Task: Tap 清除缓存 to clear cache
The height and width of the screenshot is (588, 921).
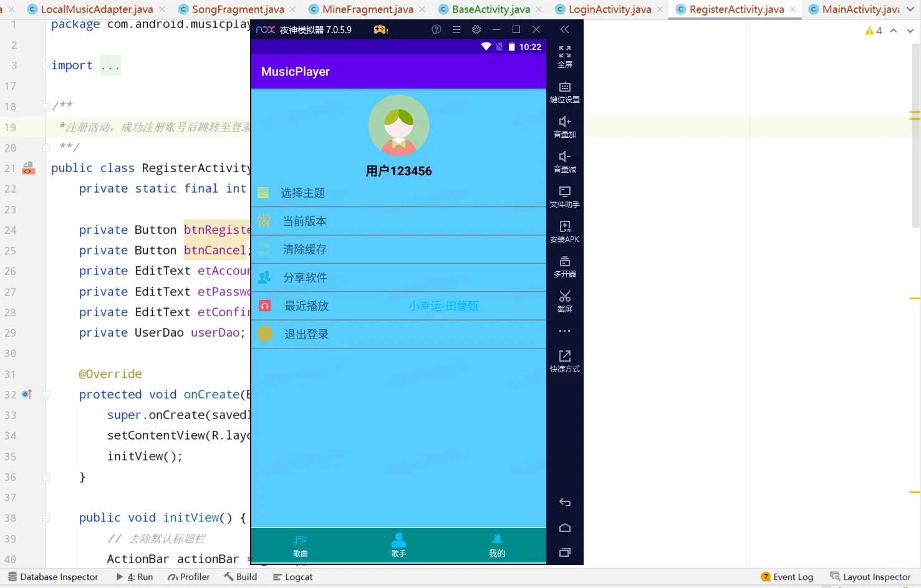Action: [x=398, y=249]
